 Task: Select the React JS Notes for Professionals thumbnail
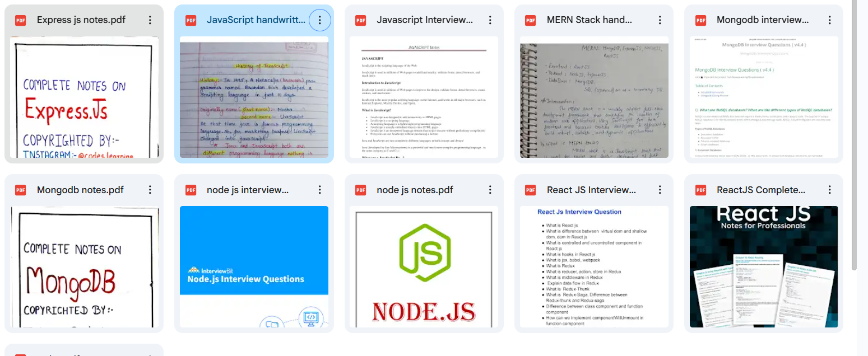click(764, 267)
